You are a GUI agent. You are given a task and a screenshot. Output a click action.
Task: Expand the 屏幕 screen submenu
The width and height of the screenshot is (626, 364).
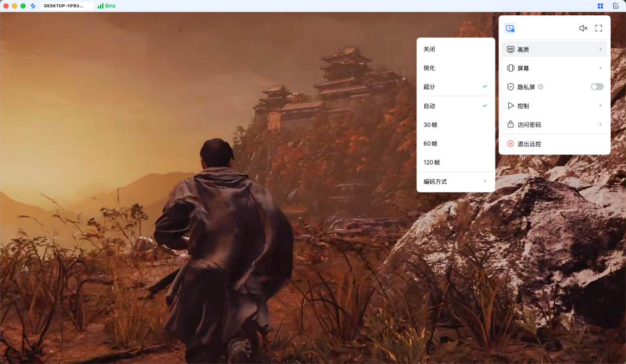554,68
